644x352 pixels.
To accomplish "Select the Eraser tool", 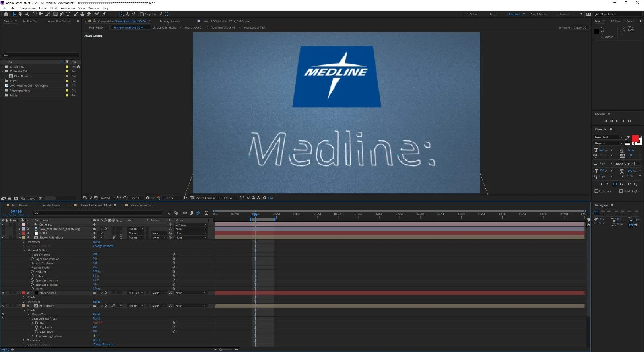I will pos(89,14).
